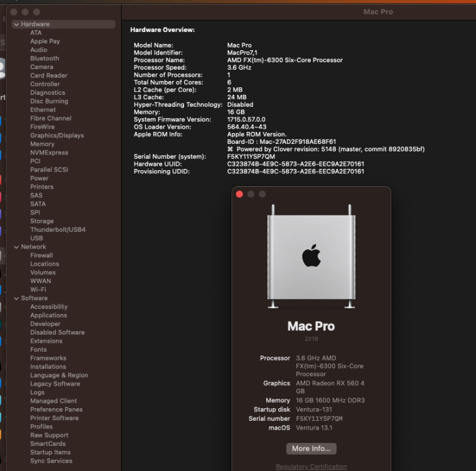
Task: Open the NVMExpress entry
Action: [x=49, y=153]
